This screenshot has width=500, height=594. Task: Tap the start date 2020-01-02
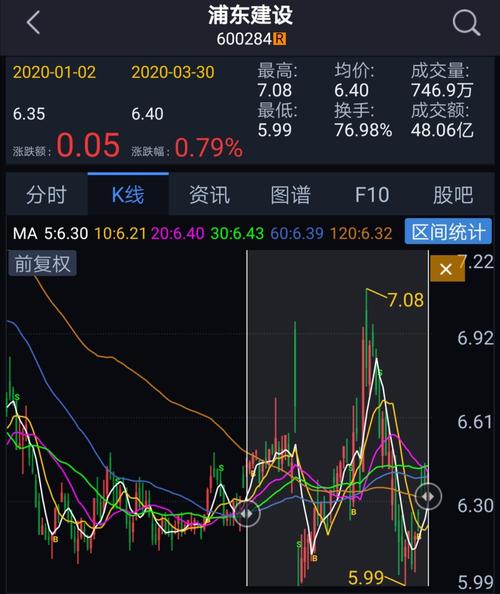(55, 72)
